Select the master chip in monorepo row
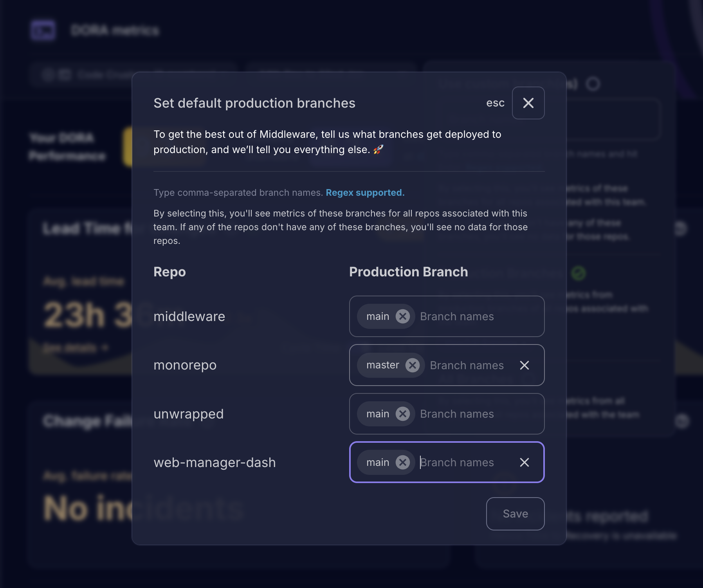The height and width of the screenshot is (588, 703). [382, 365]
